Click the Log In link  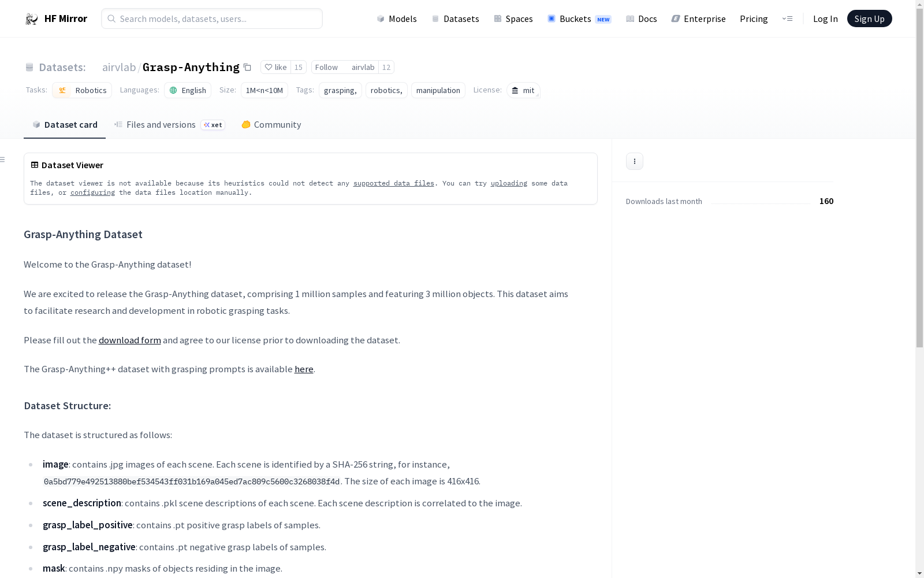pyautogui.click(x=825, y=18)
